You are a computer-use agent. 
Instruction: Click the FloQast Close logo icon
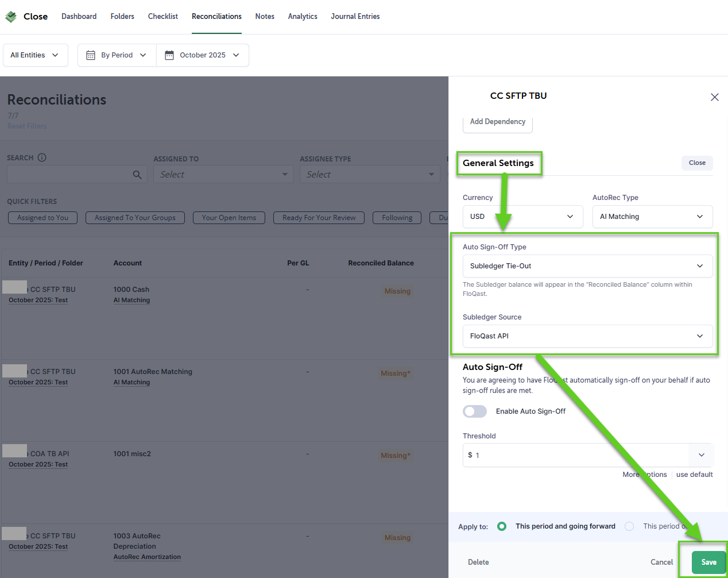[11, 17]
